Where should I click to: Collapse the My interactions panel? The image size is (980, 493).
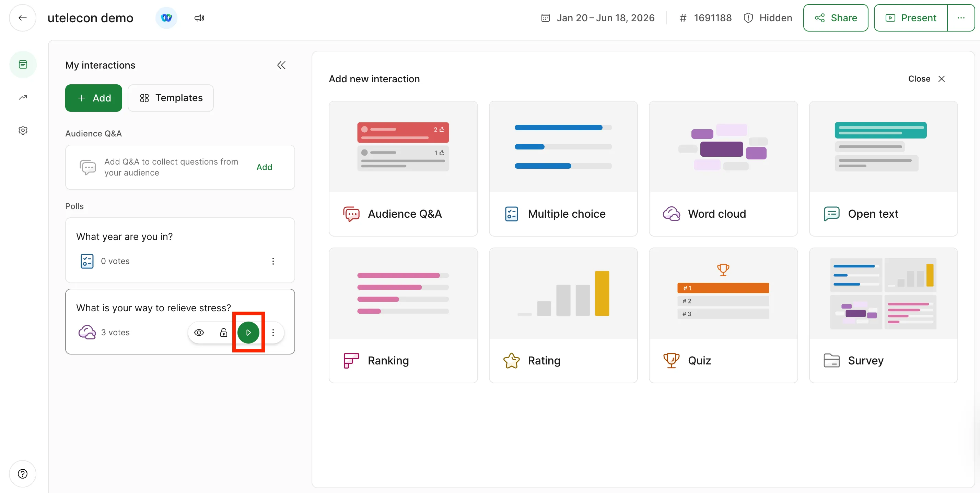pos(281,65)
